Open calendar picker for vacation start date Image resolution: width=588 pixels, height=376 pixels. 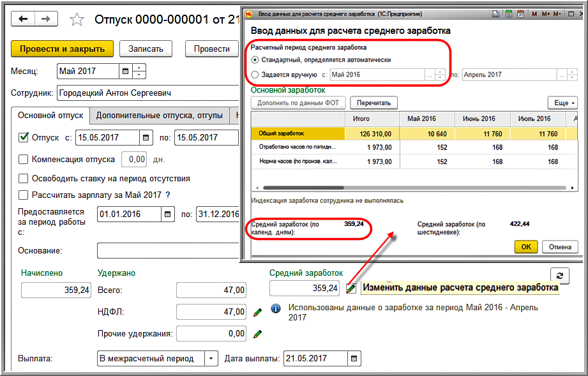click(x=146, y=137)
